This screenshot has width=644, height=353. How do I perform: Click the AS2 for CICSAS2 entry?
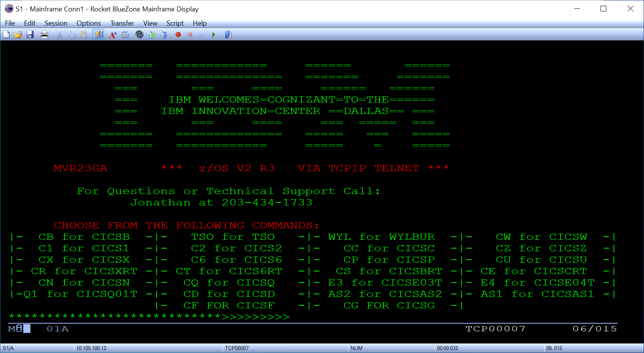pyautogui.click(x=385, y=294)
